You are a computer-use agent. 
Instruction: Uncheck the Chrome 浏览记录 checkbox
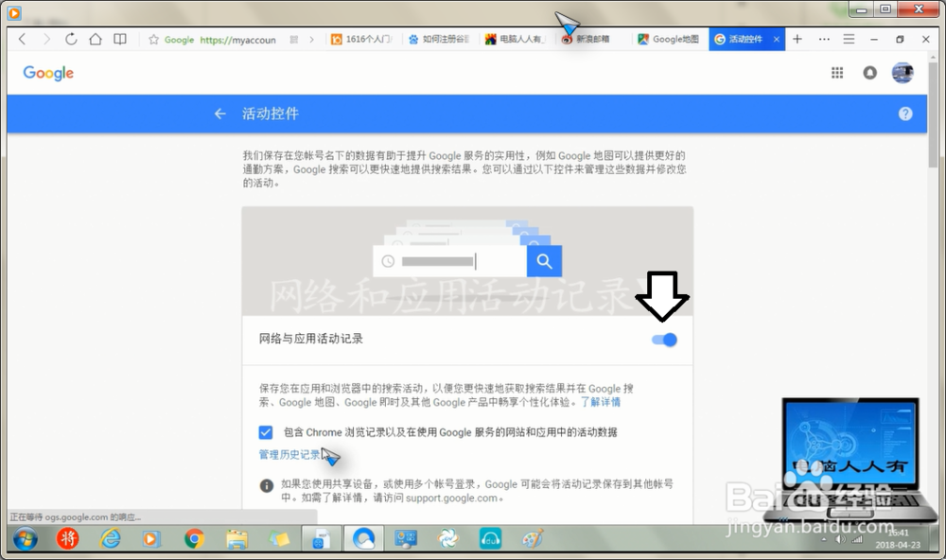[x=266, y=432]
